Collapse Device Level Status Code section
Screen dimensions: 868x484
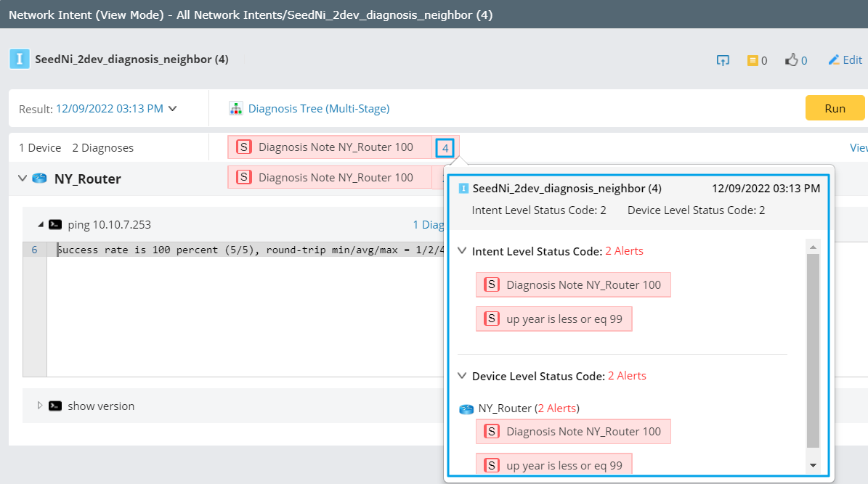coord(462,376)
